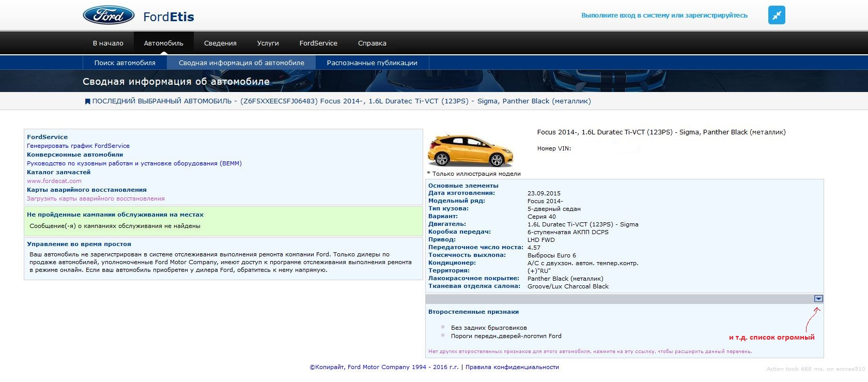
Task: Select the air conditioning value text
Action: coord(583,263)
